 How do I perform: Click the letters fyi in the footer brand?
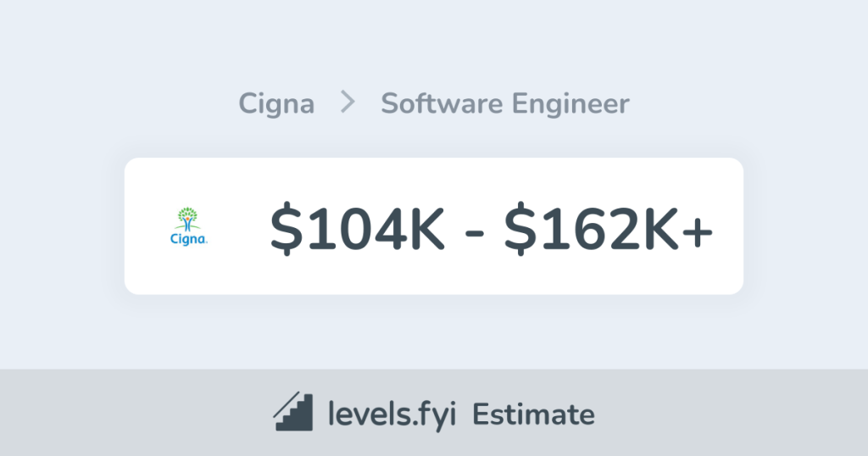point(432,414)
